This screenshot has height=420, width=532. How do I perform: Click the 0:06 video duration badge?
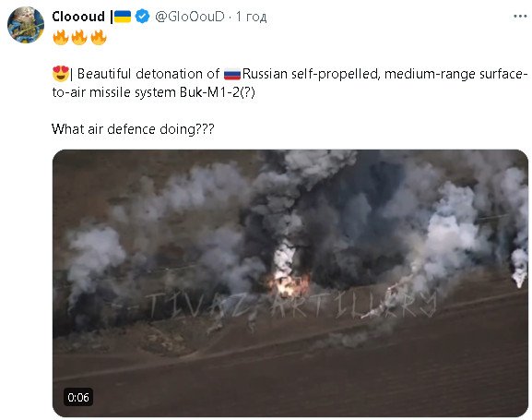[x=78, y=397]
